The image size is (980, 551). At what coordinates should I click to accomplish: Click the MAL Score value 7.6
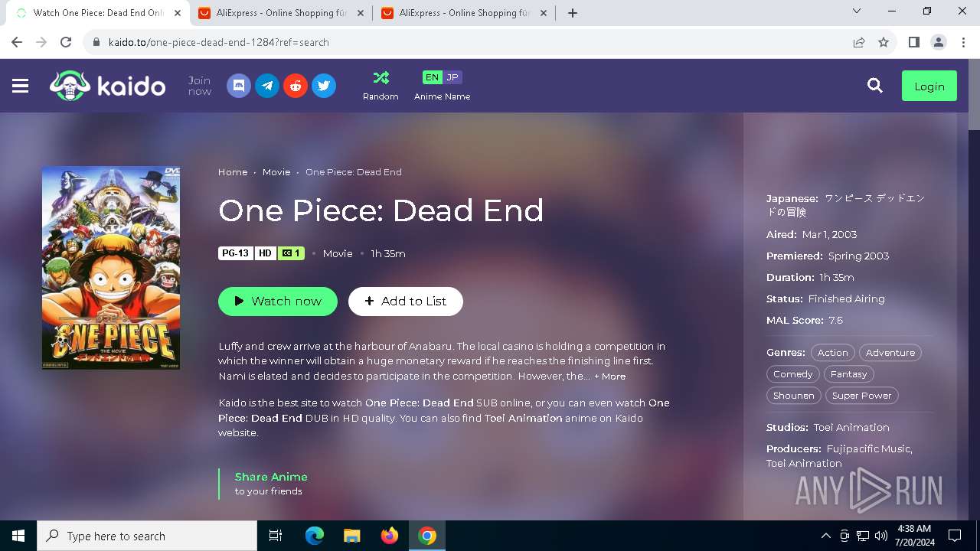coord(835,321)
